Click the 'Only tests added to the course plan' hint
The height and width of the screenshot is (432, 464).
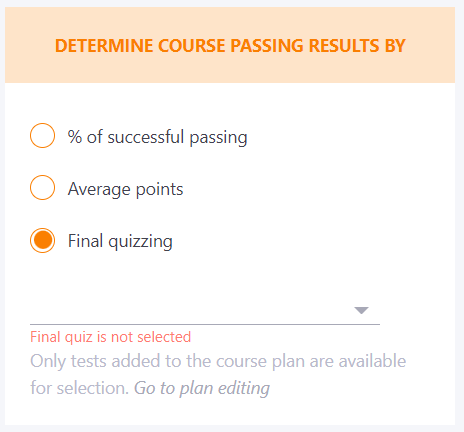[x=218, y=361]
